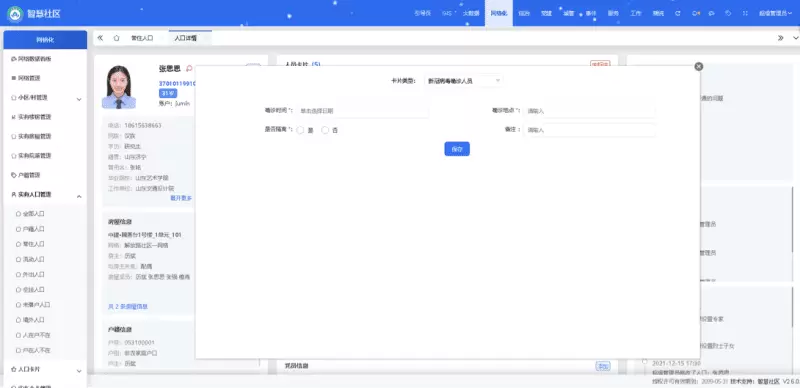Select 否 radio button for 是否隔离
800x388 pixels.
pos(325,130)
